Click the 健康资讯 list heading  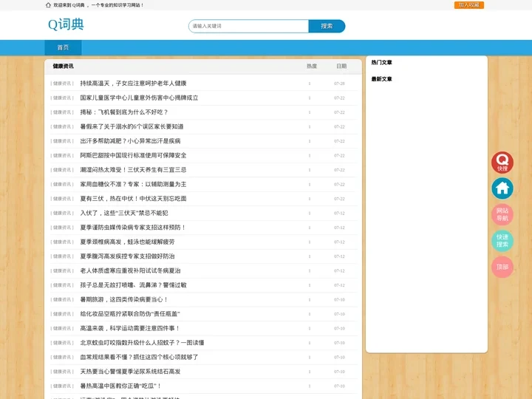pyautogui.click(x=63, y=66)
